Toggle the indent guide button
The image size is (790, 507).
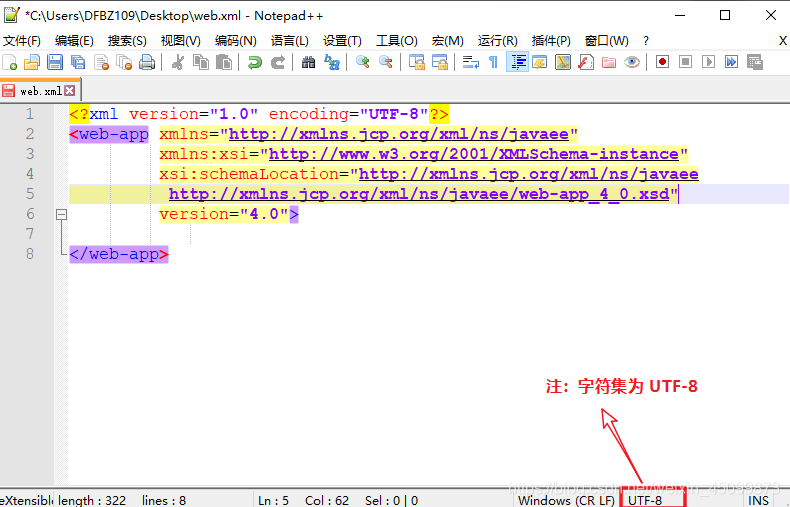517,62
